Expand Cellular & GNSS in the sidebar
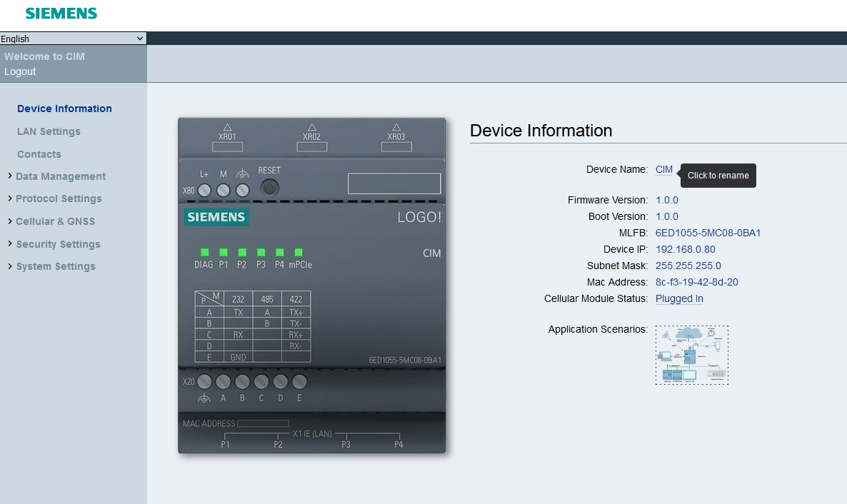 (x=55, y=221)
